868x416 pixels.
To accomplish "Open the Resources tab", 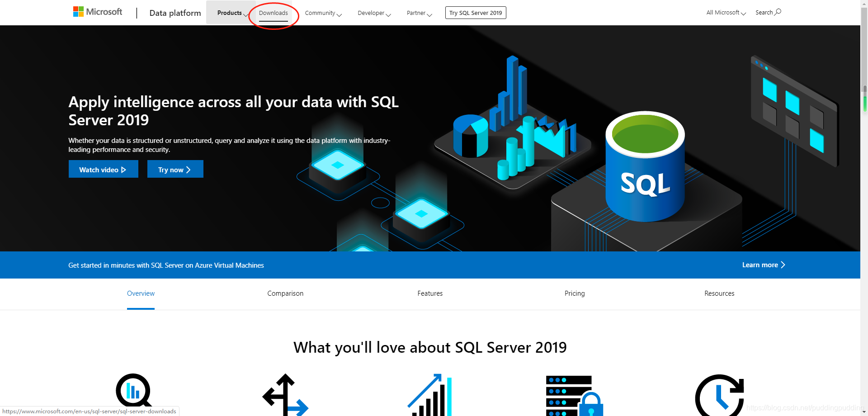I will (719, 293).
